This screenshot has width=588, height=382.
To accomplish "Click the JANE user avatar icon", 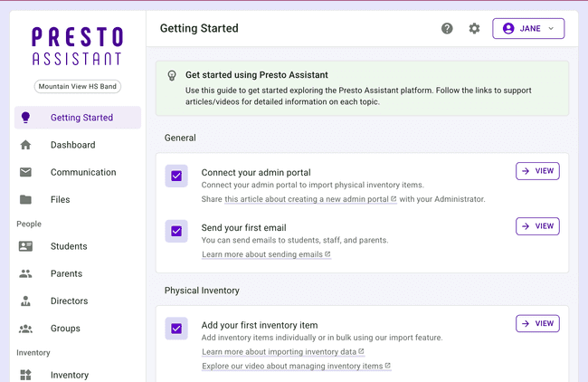I will (x=508, y=29).
